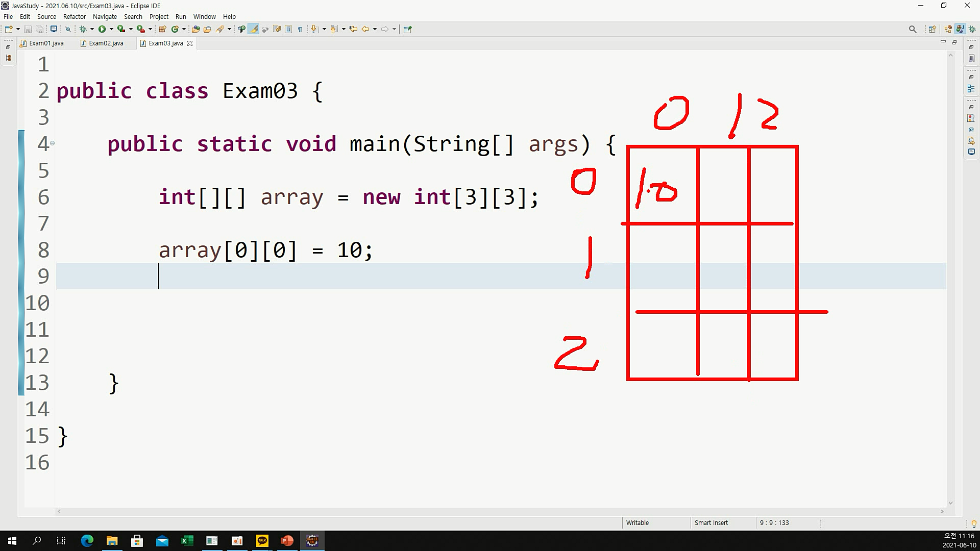Click the editor horizontal scrollbar track

500,511
